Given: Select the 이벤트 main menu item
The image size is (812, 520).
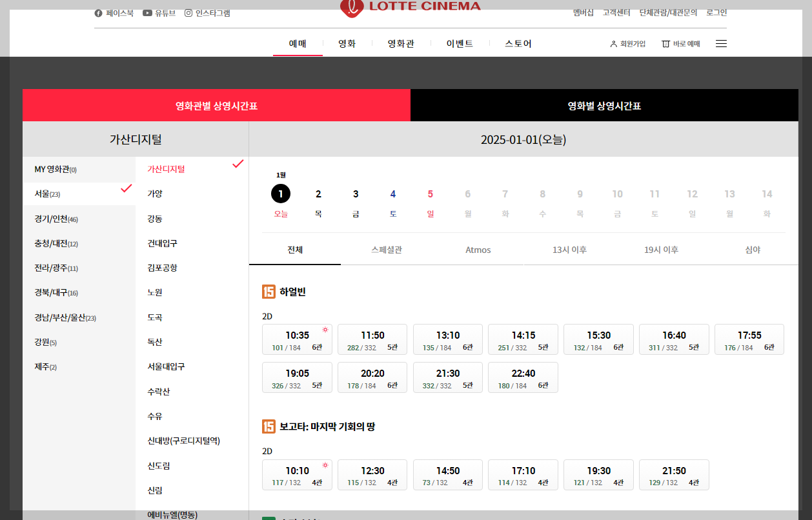Looking at the screenshot, I should pos(460,44).
